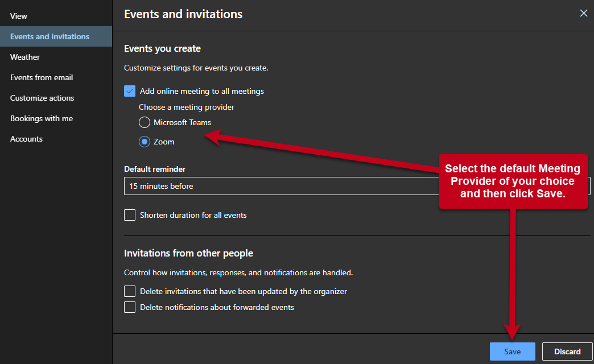This screenshot has height=364, width=594.
Task: Click the Discard button
Action: [x=567, y=351]
